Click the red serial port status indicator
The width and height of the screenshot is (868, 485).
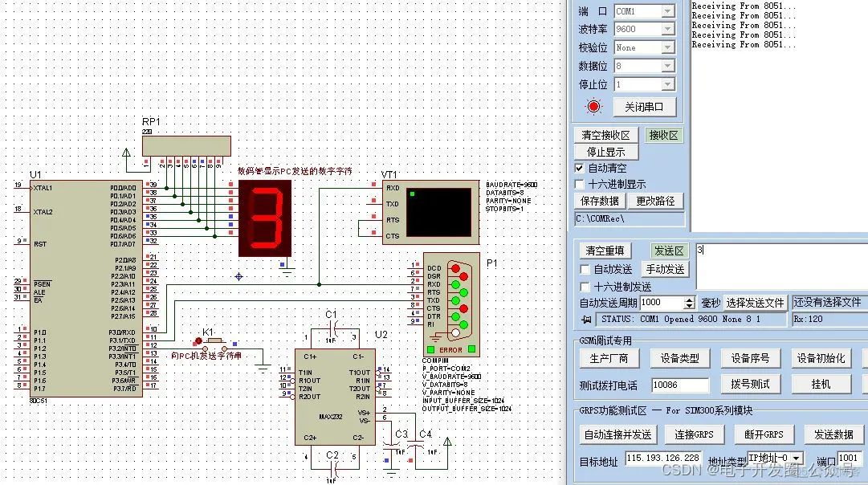593,106
